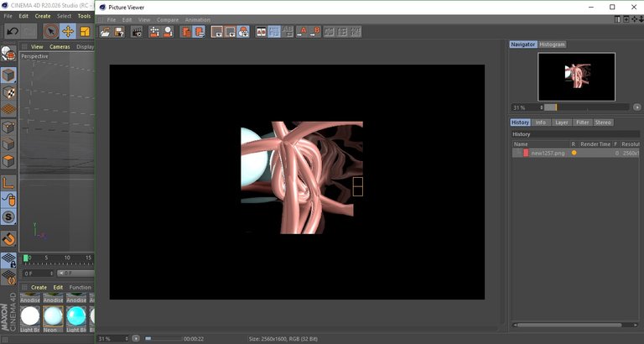This screenshot has height=344, width=644.
Task: Click the second zoom display icon
Action: coord(230,32)
